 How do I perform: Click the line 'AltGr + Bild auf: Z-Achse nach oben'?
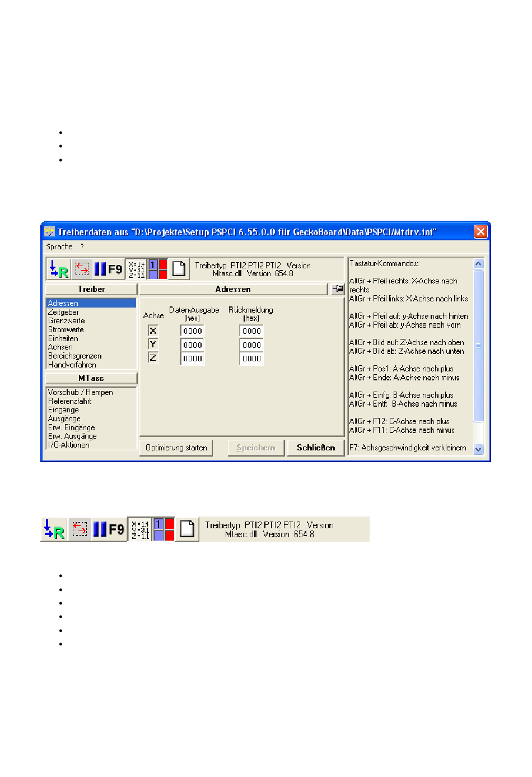click(x=407, y=342)
